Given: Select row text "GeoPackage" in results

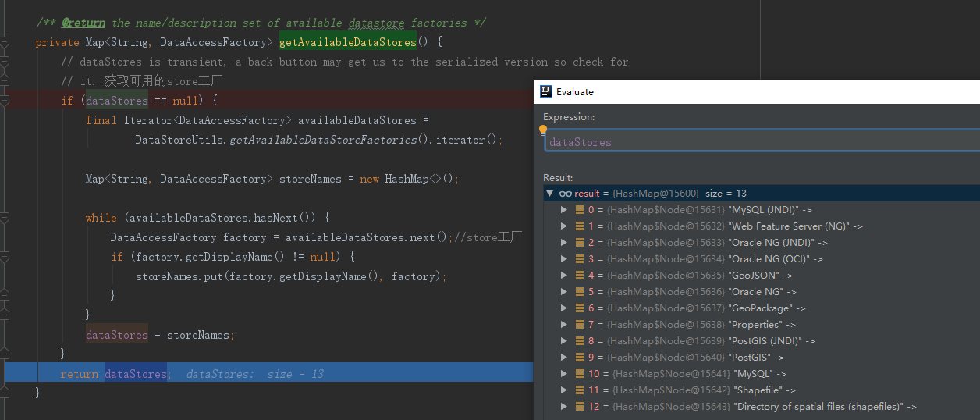Looking at the screenshot, I should [760, 308].
